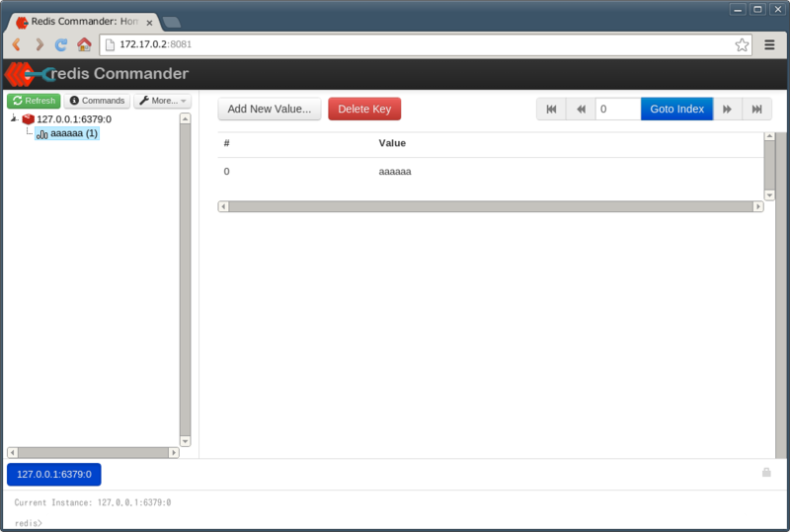Focus the redis> console prompt
This screenshot has height=532, width=790.
(x=29, y=523)
